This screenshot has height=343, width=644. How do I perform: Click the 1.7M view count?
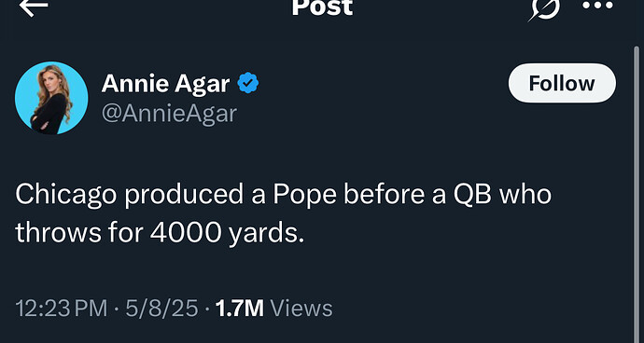click(x=240, y=309)
